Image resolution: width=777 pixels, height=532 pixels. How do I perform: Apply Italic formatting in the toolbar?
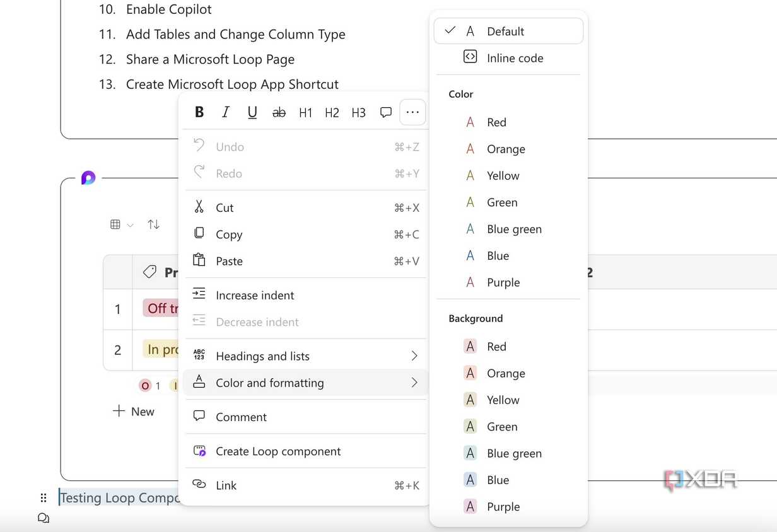(x=226, y=112)
